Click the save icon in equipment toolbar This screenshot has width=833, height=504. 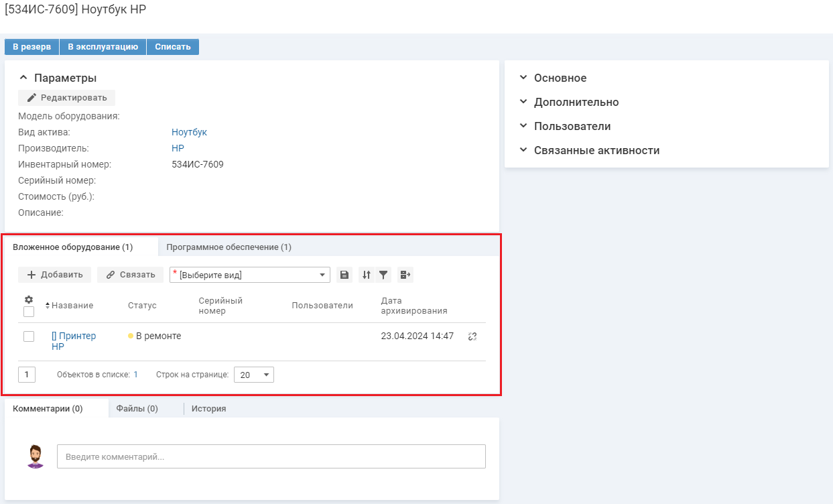pos(344,275)
